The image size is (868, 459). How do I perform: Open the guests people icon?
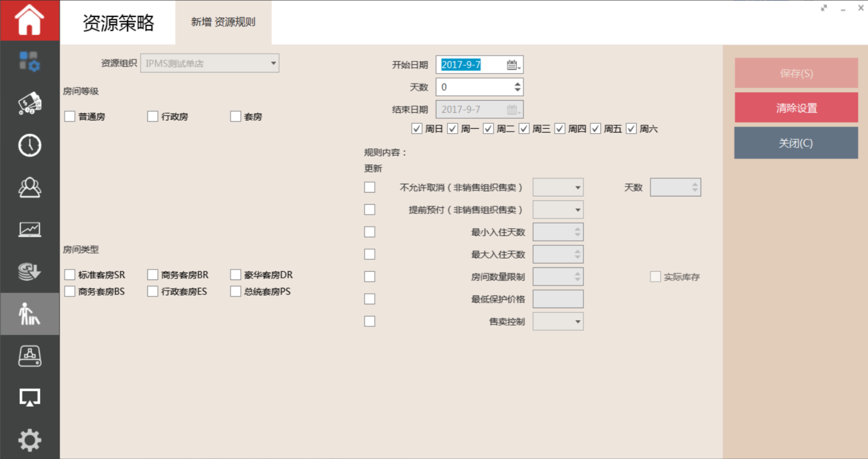(29, 188)
